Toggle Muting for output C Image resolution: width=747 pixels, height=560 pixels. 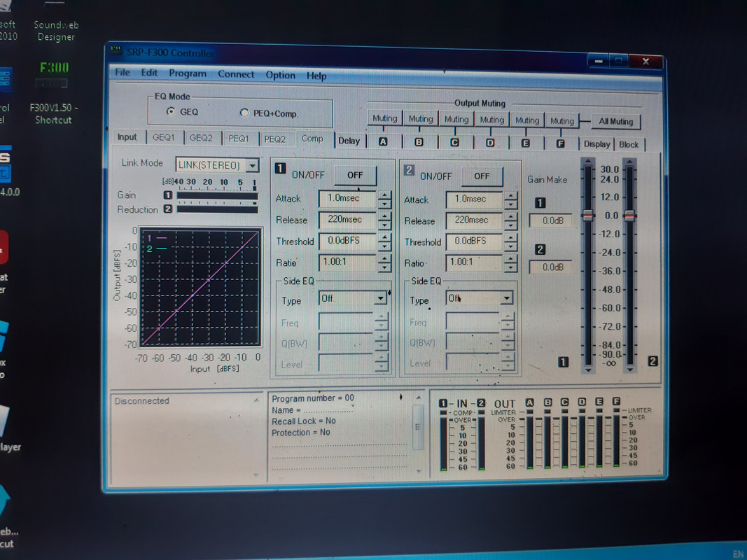coord(456,120)
